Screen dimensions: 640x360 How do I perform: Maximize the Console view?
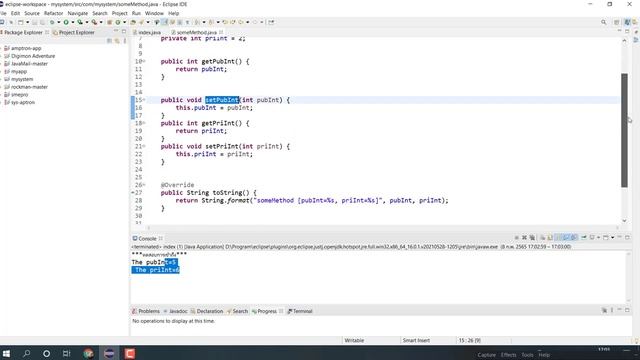[x=627, y=237]
